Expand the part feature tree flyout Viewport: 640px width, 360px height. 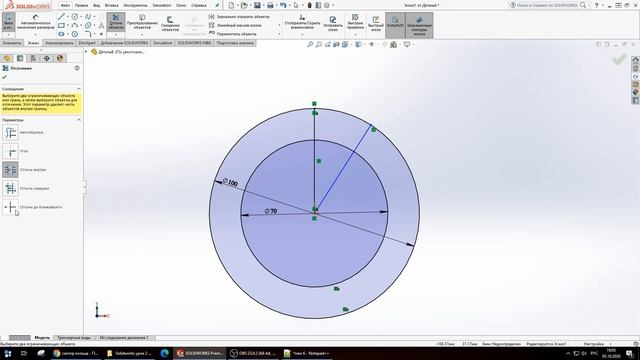click(x=86, y=52)
